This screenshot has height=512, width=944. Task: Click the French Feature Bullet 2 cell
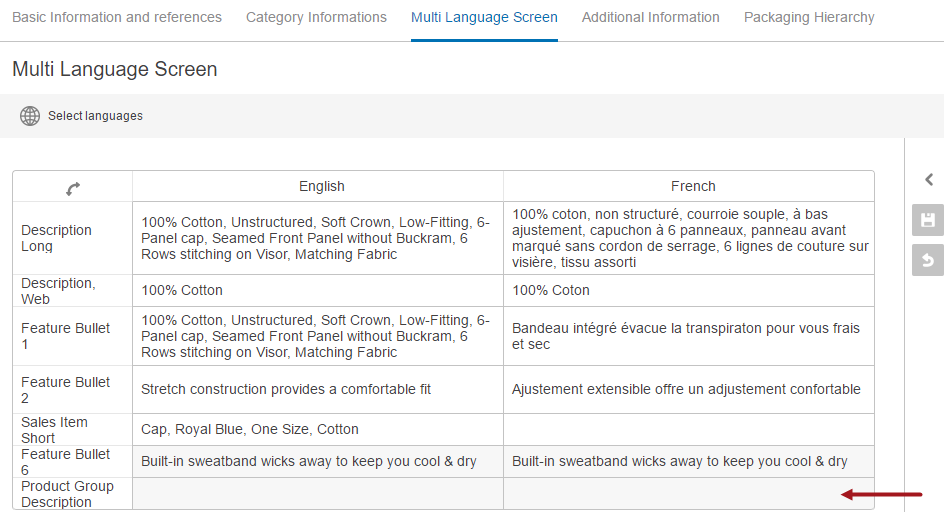(x=689, y=390)
